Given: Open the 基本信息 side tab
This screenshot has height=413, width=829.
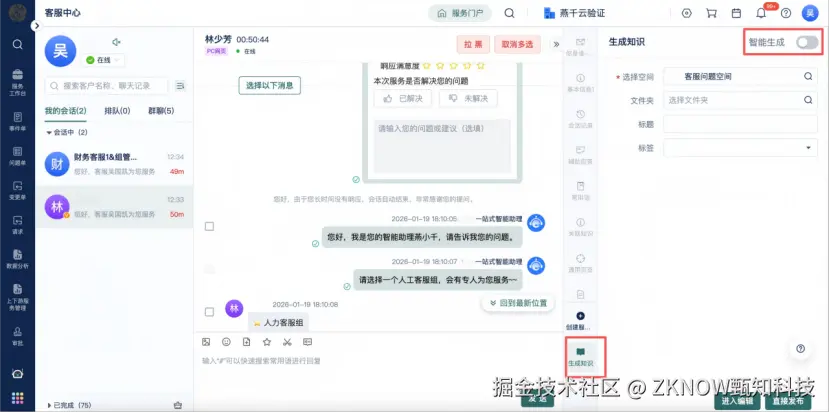Looking at the screenshot, I should point(581,83).
